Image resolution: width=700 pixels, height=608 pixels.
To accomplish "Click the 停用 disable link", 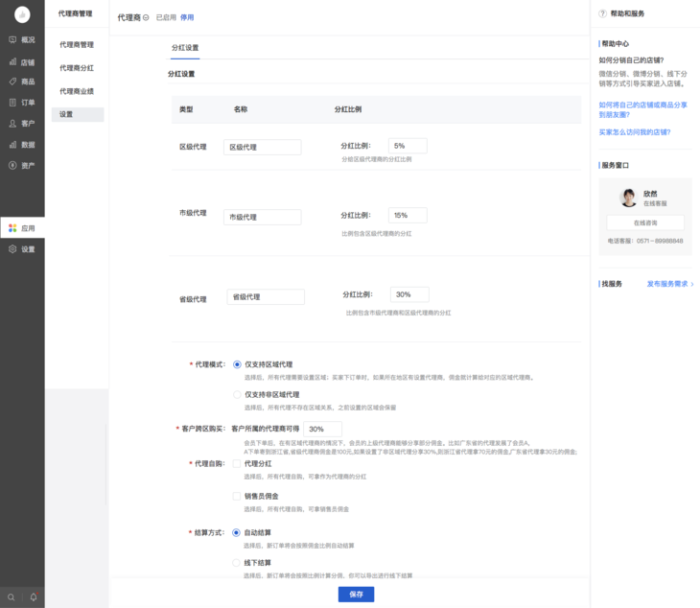I will click(187, 17).
